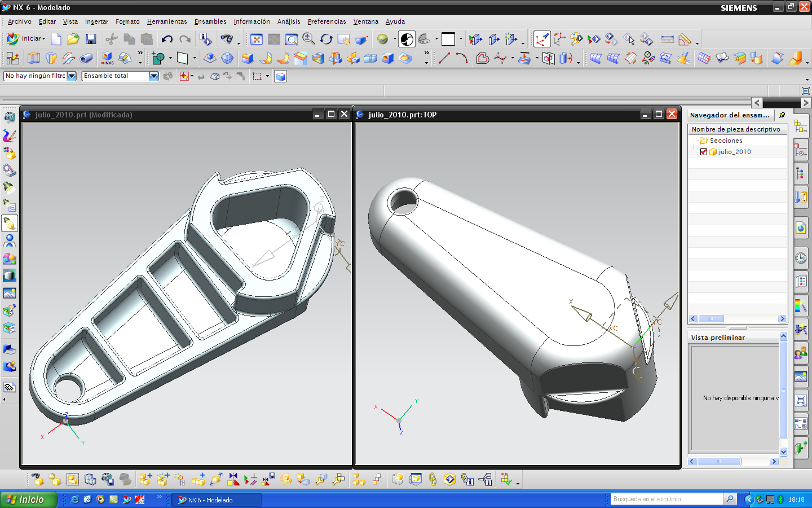Viewport: 812px width, 508px height.
Task: Click the Arc curve tool
Action: pyautogui.click(x=462, y=58)
